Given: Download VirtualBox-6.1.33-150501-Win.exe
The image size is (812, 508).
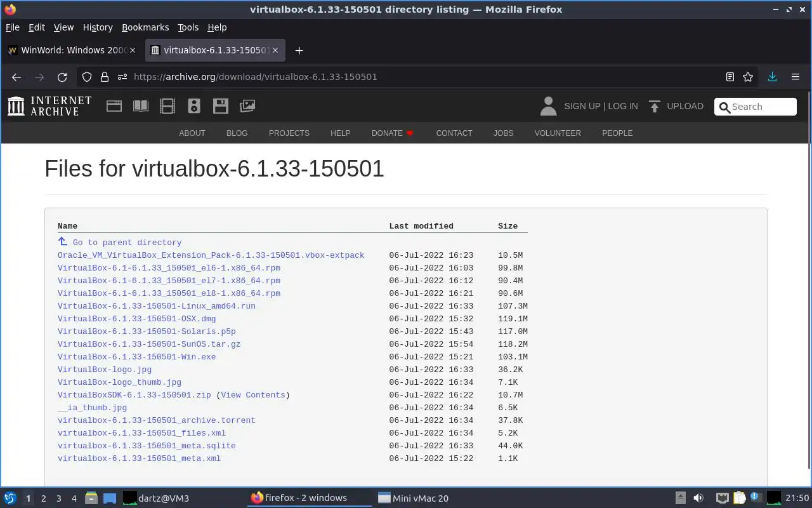Looking at the screenshot, I should tap(136, 357).
